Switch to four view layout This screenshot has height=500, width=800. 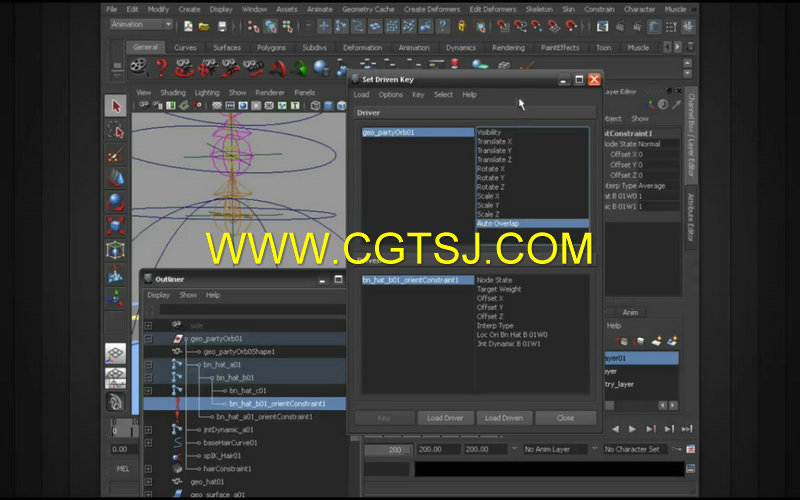[116, 378]
